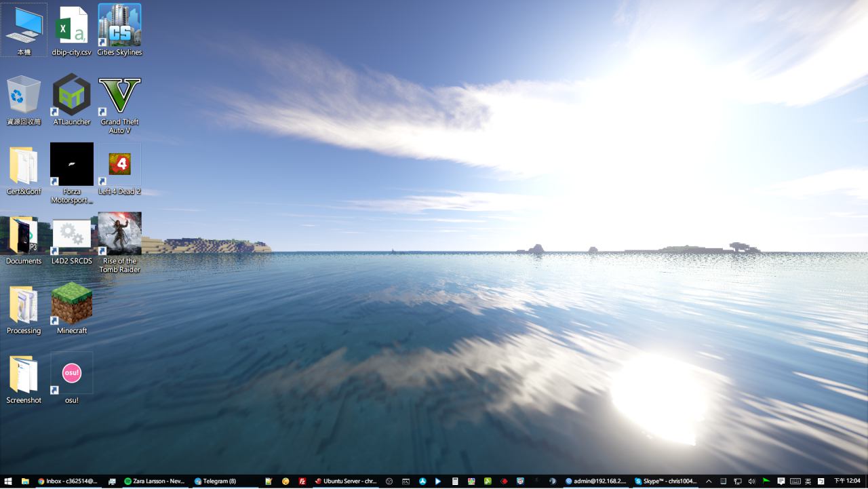Viewport: 868px width, 489px height.
Task: Open the Action Center notifications icon
Action: (x=781, y=482)
